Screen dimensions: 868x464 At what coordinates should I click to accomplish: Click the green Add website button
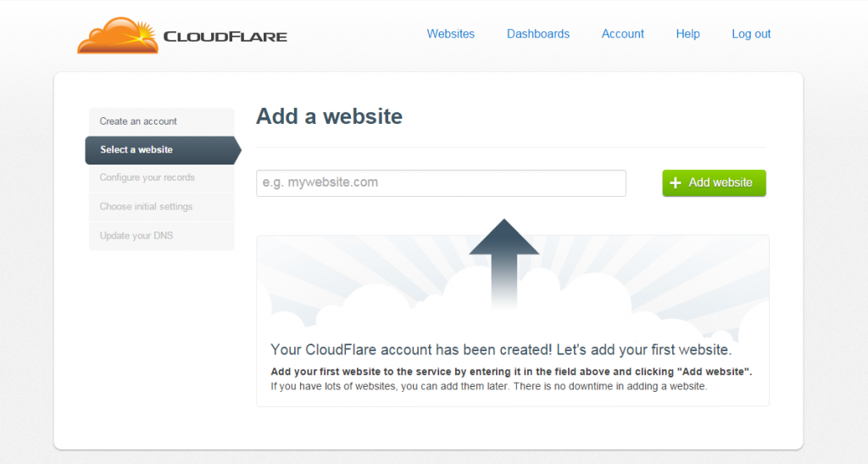click(714, 182)
